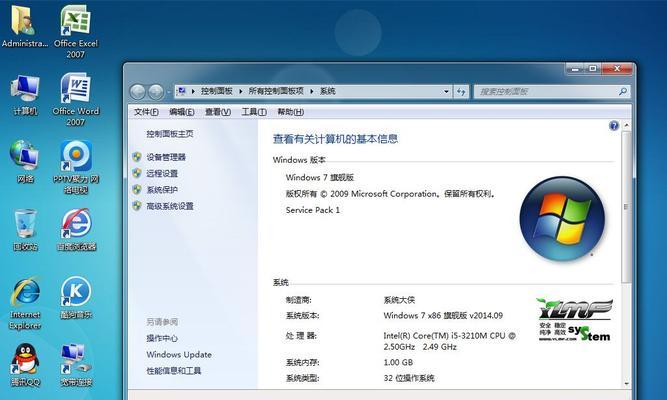Open 设备管理器 link
This screenshot has height=400, width=667.
click(x=166, y=157)
